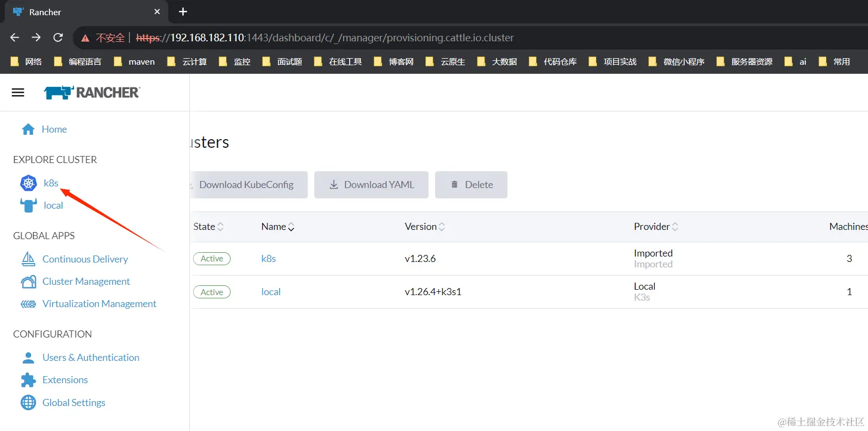Open the 面试题 bookmark folder

point(282,61)
